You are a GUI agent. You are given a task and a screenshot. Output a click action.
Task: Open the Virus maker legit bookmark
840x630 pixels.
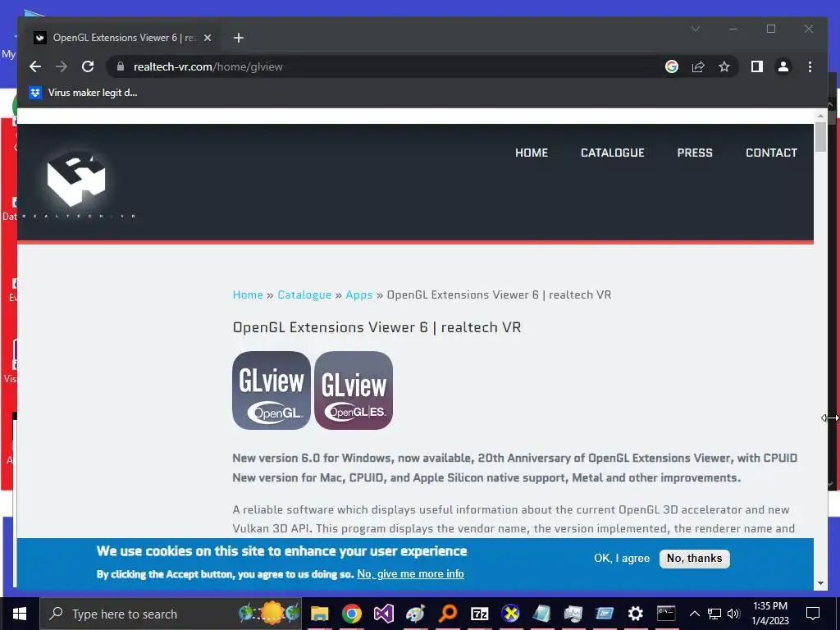pos(84,93)
